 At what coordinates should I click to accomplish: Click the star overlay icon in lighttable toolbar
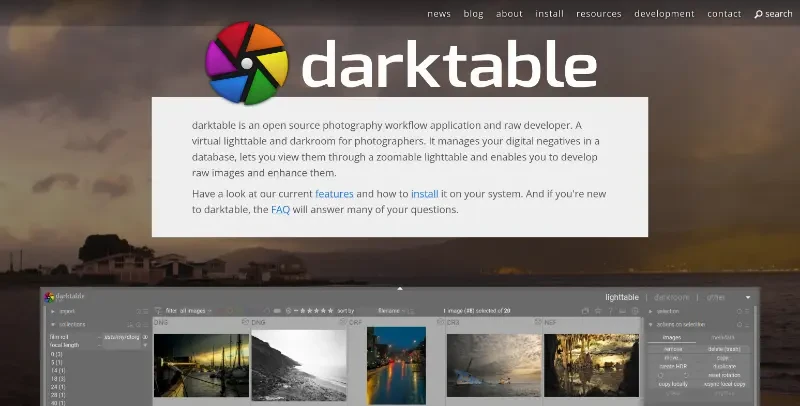click(598, 311)
